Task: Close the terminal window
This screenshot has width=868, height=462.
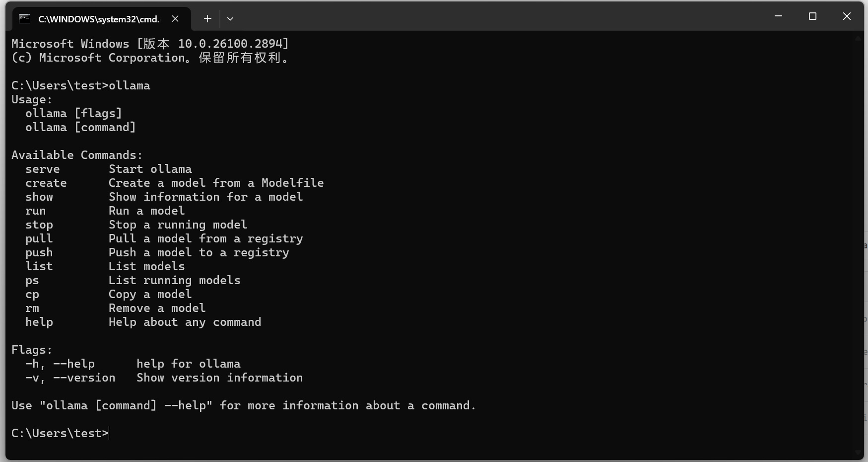Action: point(847,16)
